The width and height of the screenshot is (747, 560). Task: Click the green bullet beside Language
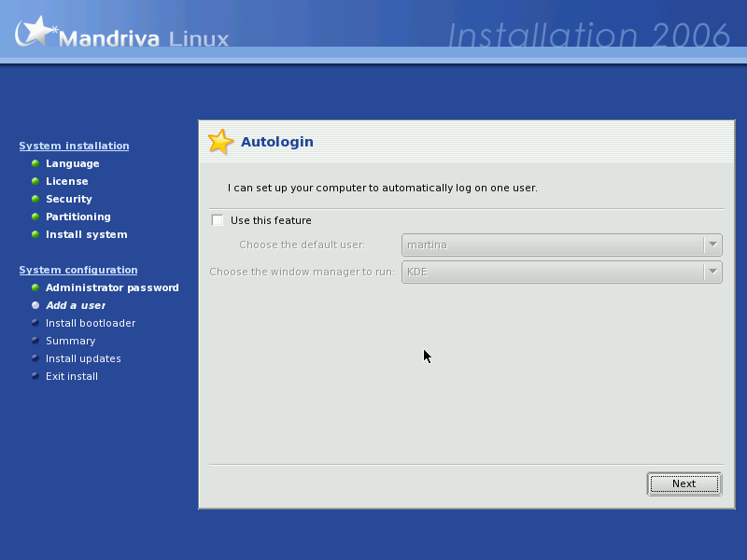35,163
